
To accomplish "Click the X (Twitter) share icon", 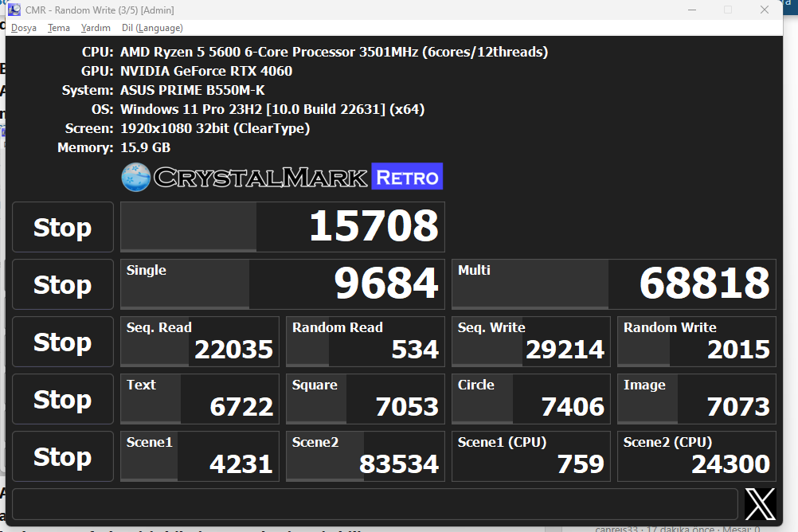I will [760, 504].
